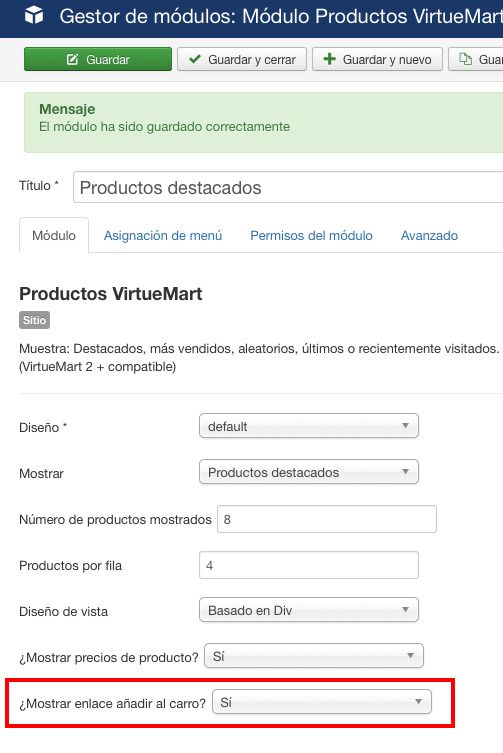
Task: Click the Título input field
Action: [x=288, y=187]
